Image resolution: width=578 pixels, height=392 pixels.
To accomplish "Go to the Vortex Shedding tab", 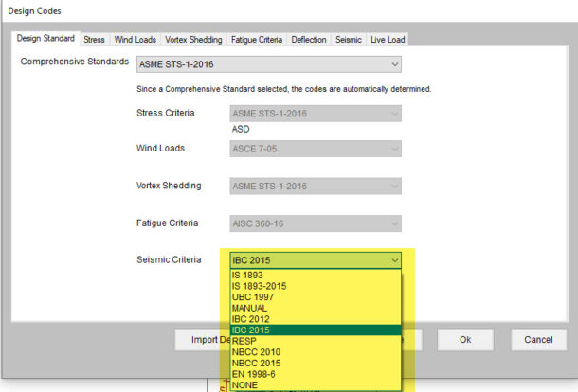I will (x=193, y=40).
